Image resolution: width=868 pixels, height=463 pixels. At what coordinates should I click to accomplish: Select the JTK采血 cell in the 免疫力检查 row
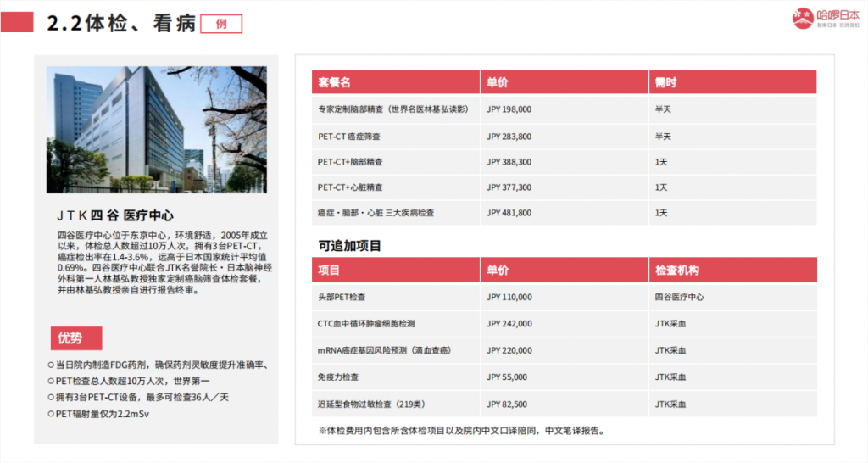(670, 377)
